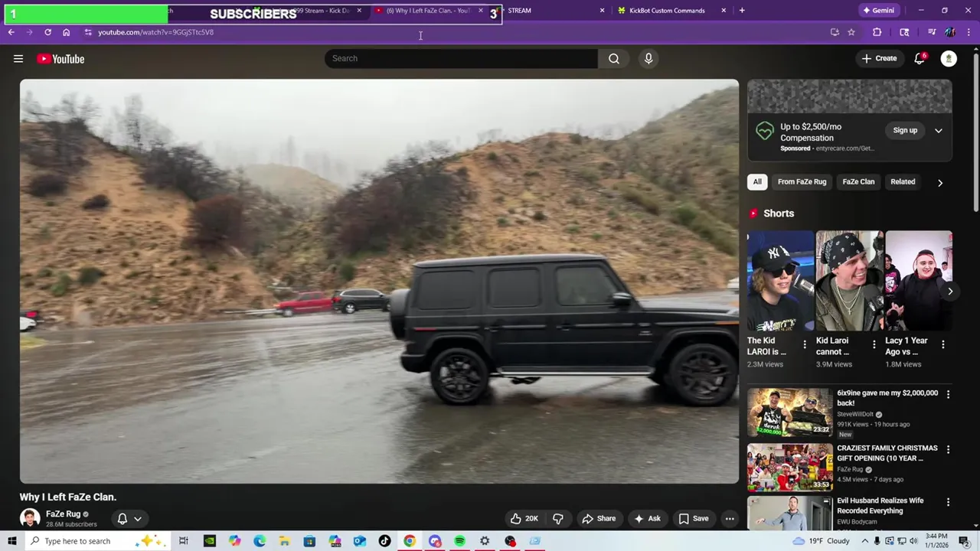Open the Chrome three-dot menu

coord(969,32)
